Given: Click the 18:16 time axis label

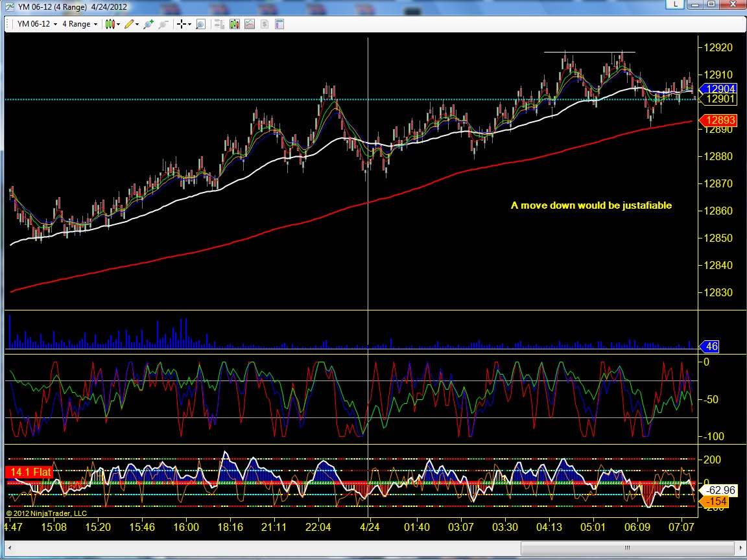Looking at the screenshot, I should (x=230, y=527).
